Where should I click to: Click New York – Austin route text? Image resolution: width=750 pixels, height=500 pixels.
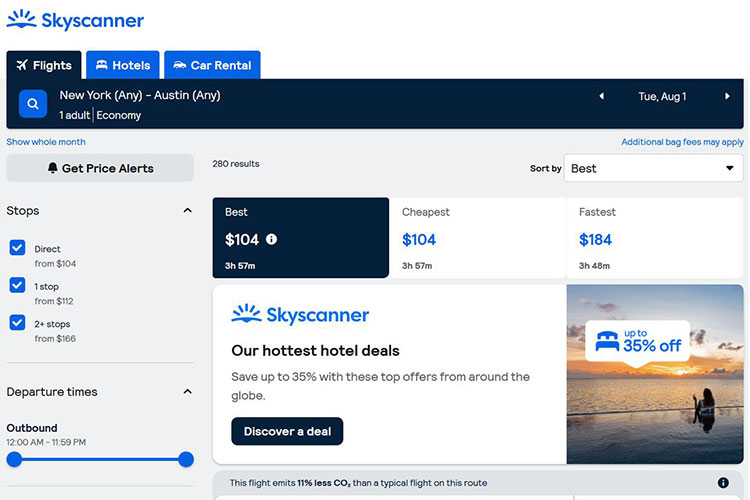[x=140, y=95]
